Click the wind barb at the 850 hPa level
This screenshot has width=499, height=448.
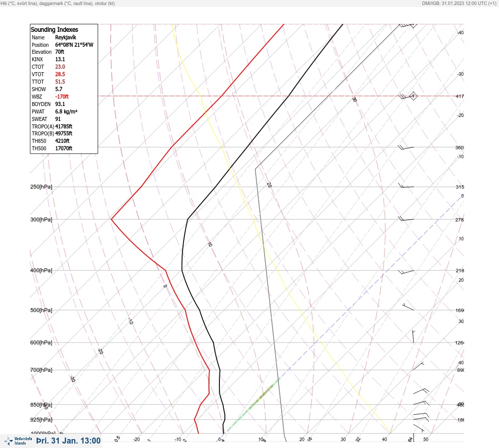[x=421, y=403]
